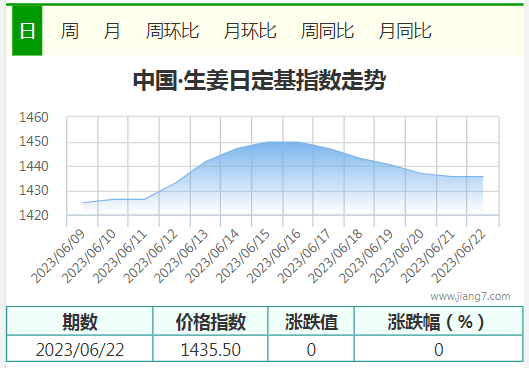Click the 0 under 涨跌幅（%）
529x368 pixels.
(x=439, y=349)
